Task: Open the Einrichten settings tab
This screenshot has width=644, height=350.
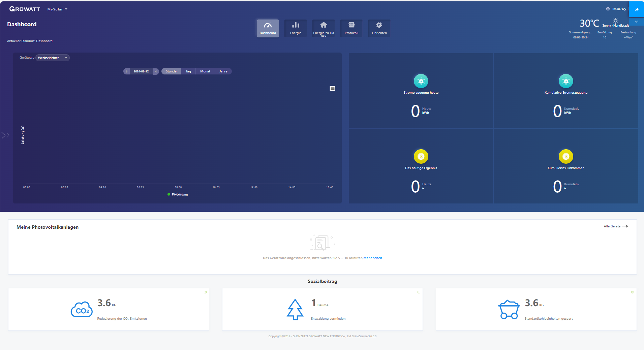Action: 379,28
